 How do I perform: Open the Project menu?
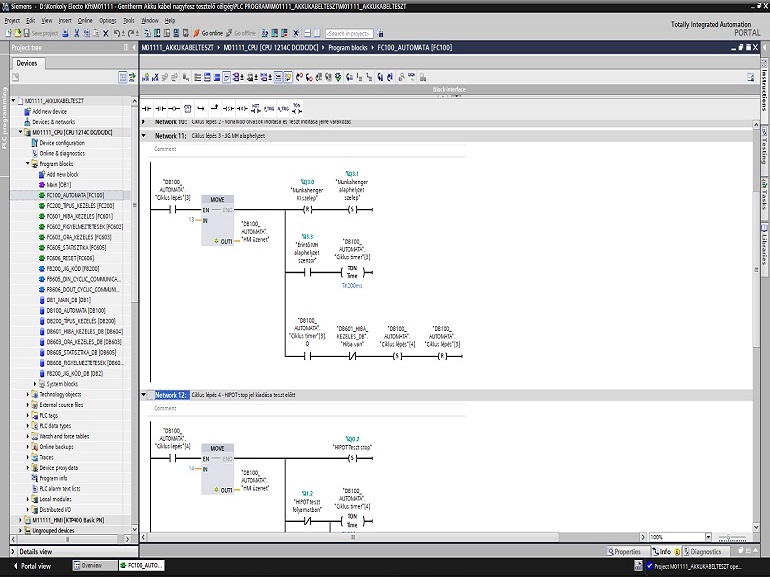click(12, 20)
